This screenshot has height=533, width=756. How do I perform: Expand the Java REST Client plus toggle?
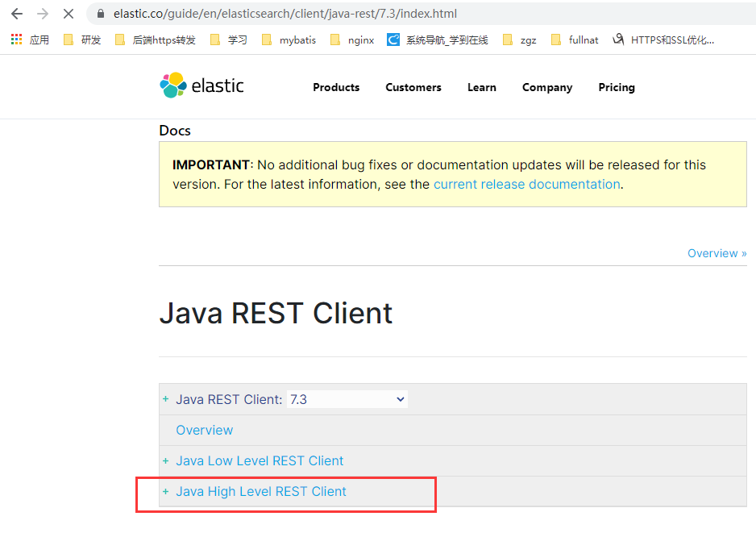[x=166, y=399]
